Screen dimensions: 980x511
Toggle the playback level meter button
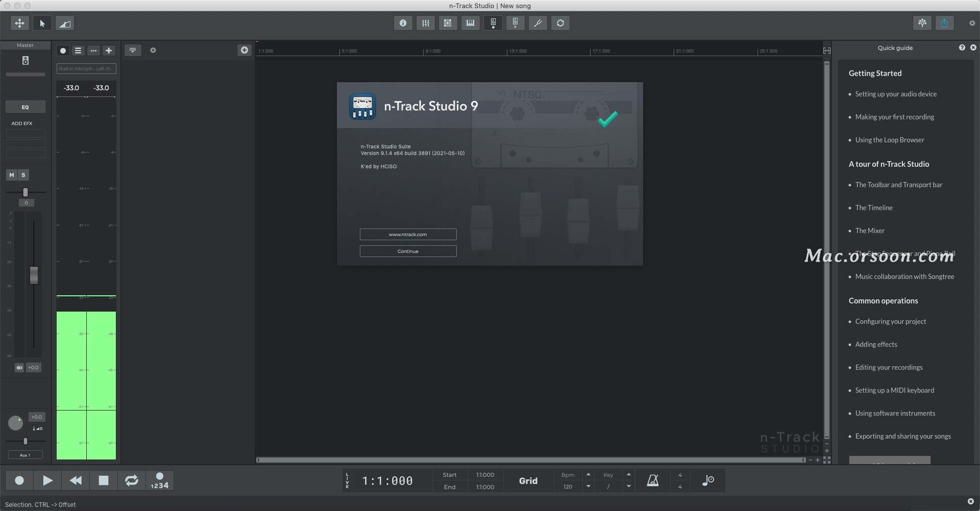tap(516, 23)
